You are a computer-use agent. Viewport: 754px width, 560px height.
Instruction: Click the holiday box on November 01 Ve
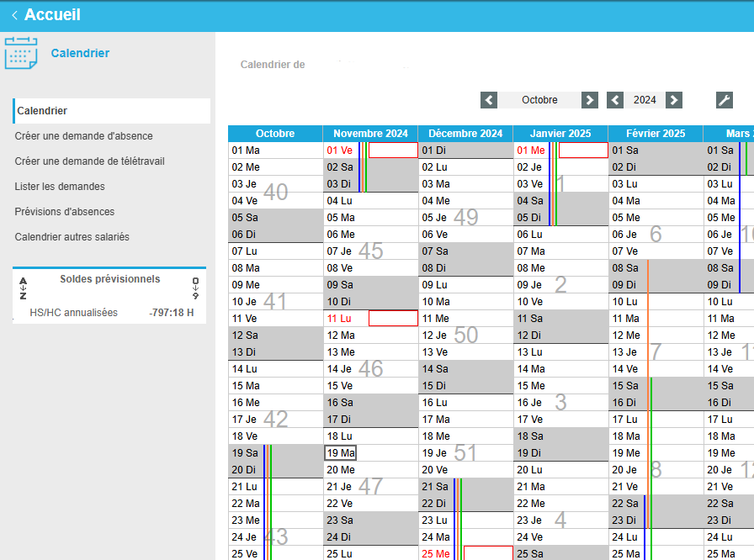coord(393,151)
